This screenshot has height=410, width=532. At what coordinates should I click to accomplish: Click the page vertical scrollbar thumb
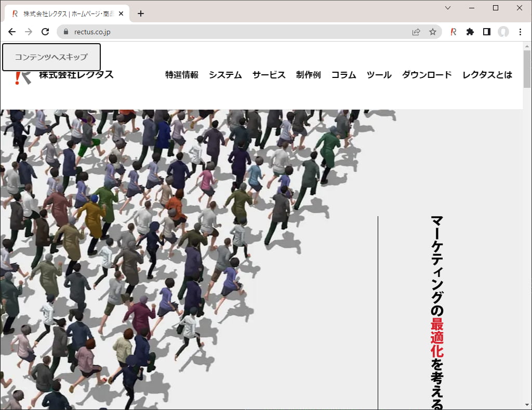527,69
